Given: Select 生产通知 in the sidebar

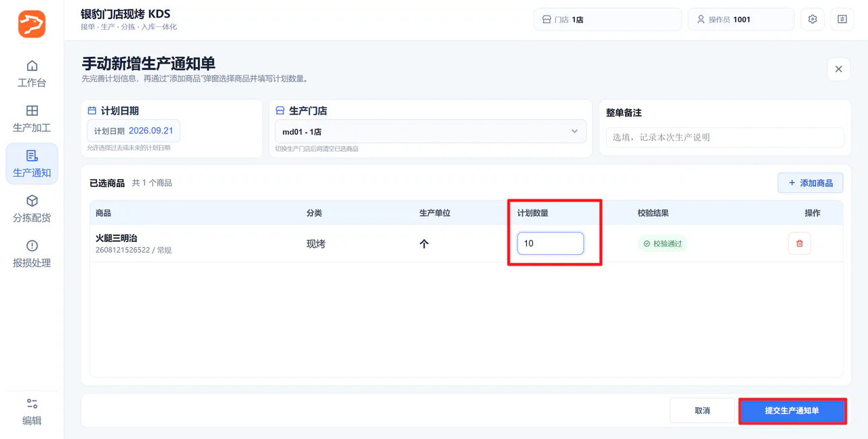Looking at the screenshot, I should click(32, 163).
